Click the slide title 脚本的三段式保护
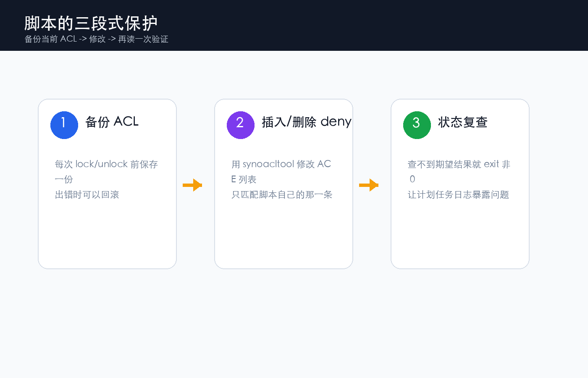The height and width of the screenshot is (378, 588). click(91, 23)
